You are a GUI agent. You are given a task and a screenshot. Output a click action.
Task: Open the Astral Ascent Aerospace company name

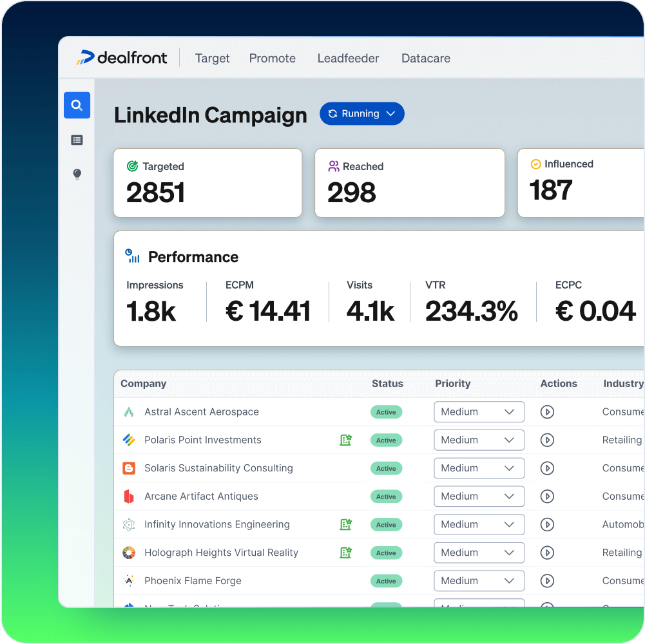[x=202, y=412]
